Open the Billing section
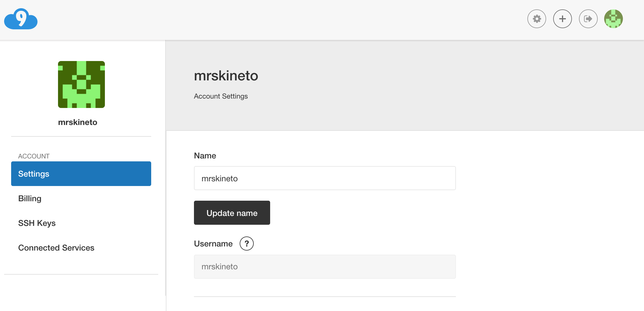Screen dimensions: 644x311 tap(30, 198)
